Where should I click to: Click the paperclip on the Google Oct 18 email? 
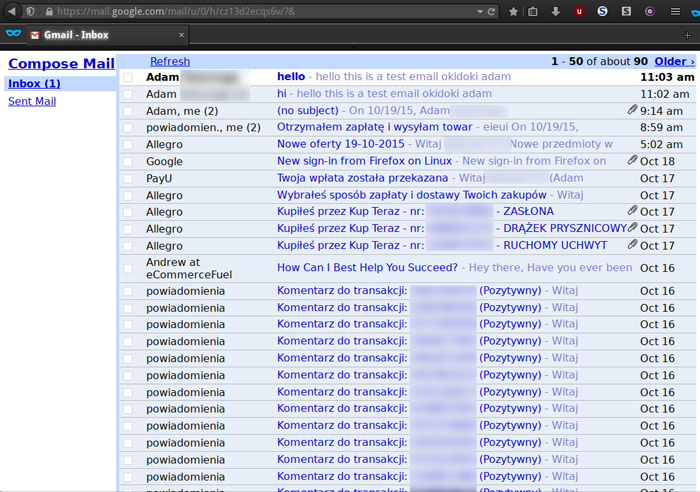(632, 160)
